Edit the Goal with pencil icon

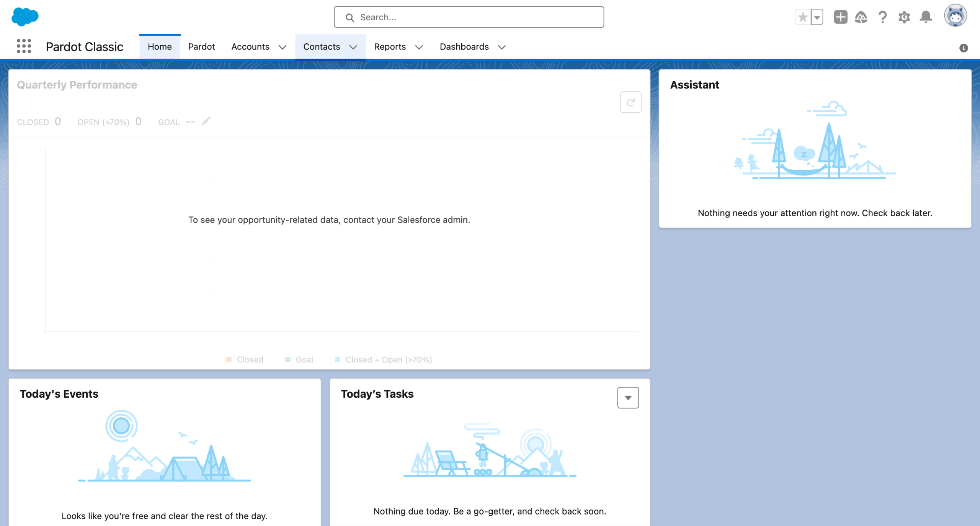206,121
